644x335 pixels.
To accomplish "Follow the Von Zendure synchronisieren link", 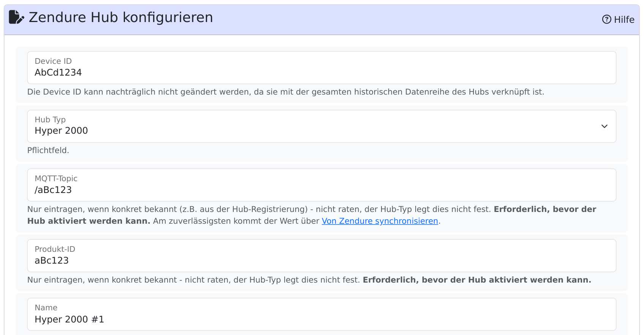I will pyautogui.click(x=380, y=221).
